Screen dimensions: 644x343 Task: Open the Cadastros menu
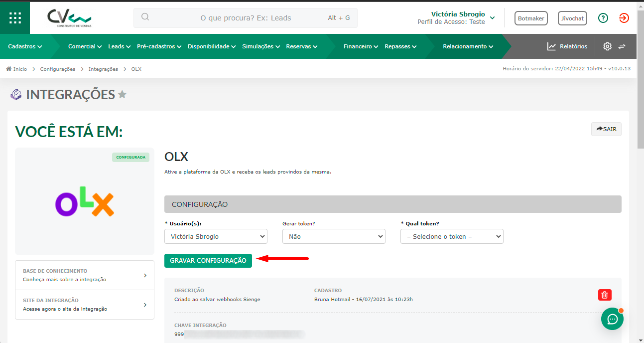pyautogui.click(x=25, y=46)
